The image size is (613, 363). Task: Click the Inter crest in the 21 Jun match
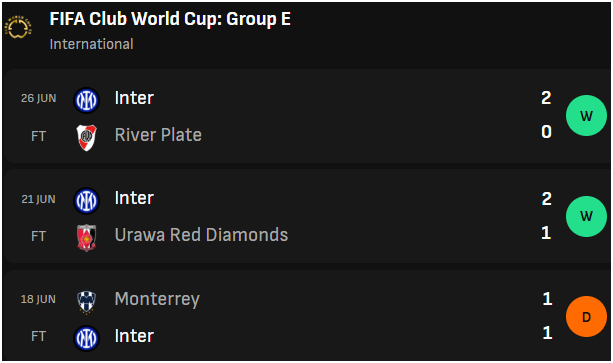point(86,200)
